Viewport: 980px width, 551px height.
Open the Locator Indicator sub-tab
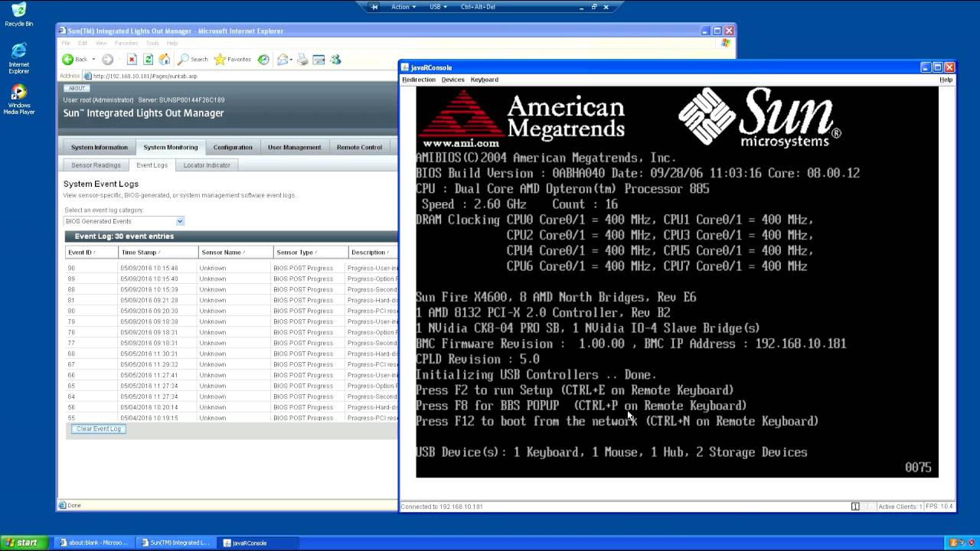tap(207, 165)
